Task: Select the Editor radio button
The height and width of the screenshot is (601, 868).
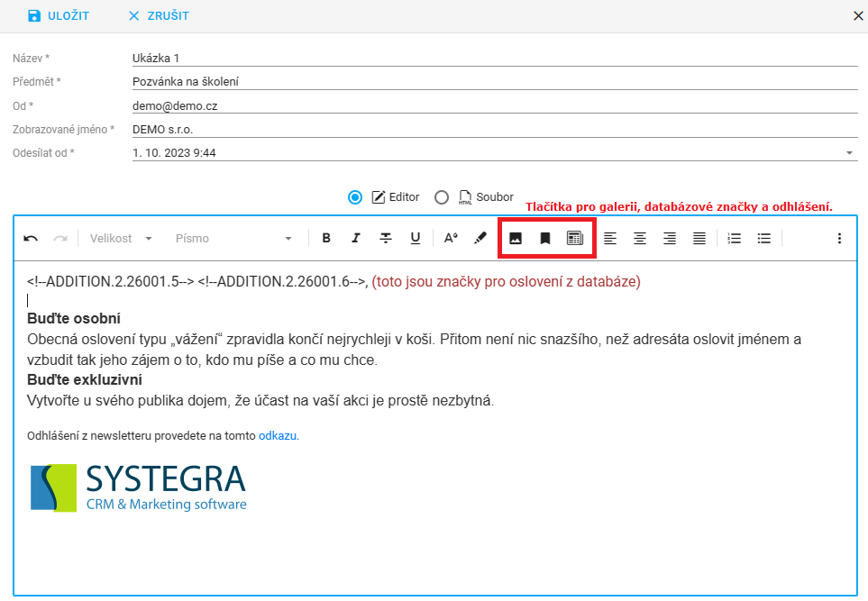Action: (355, 197)
